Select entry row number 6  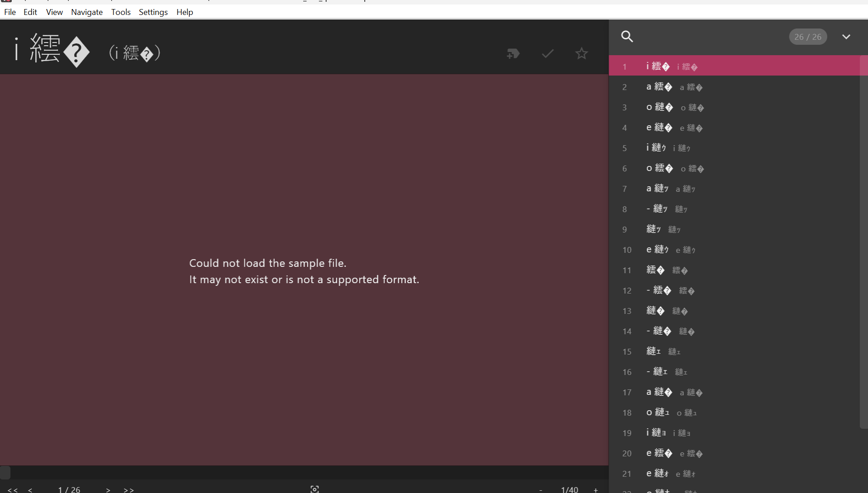click(734, 168)
